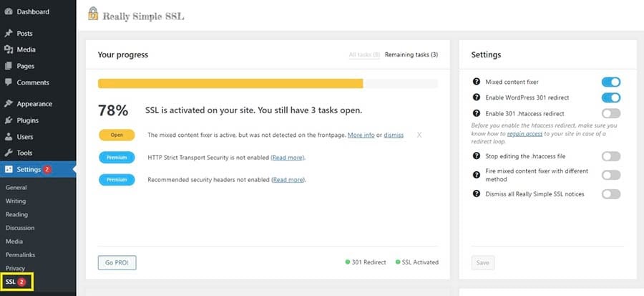This screenshot has width=644, height=296.
Task: Open the SSL settings submenu item
Action: coord(10,282)
